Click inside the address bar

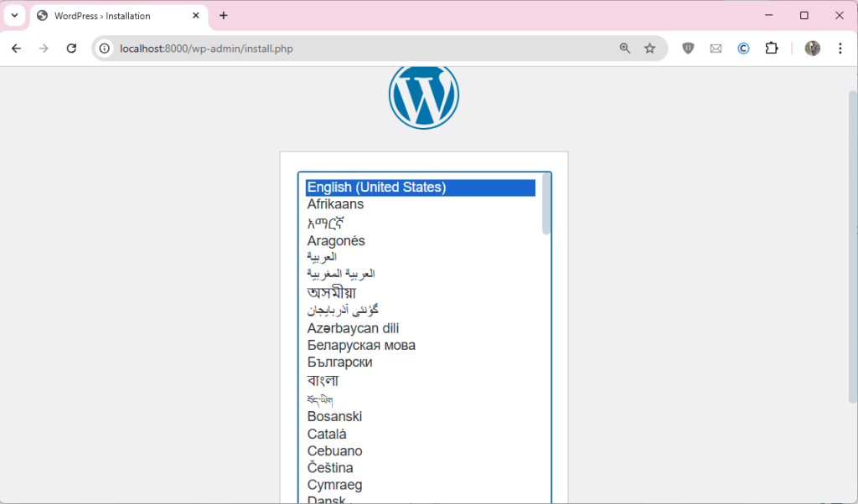click(251, 49)
